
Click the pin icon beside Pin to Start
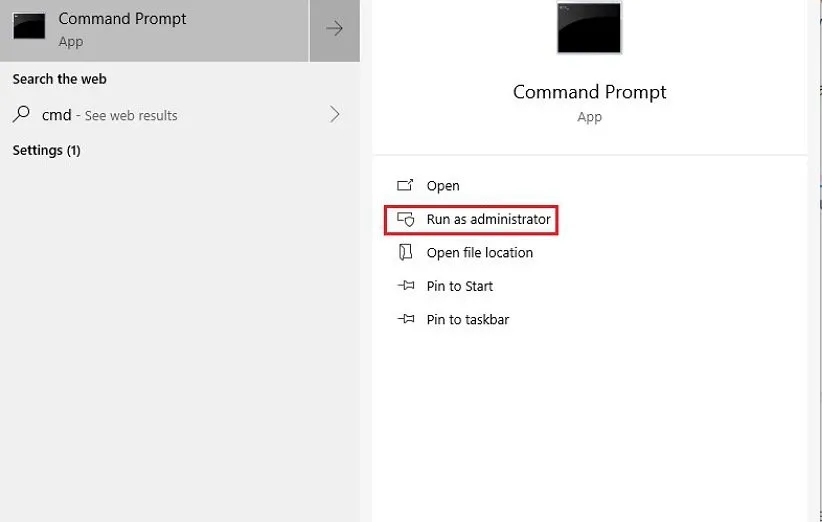coord(405,286)
